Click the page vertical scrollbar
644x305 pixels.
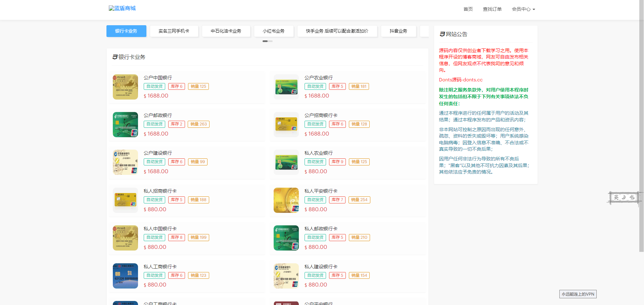click(x=641, y=126)
